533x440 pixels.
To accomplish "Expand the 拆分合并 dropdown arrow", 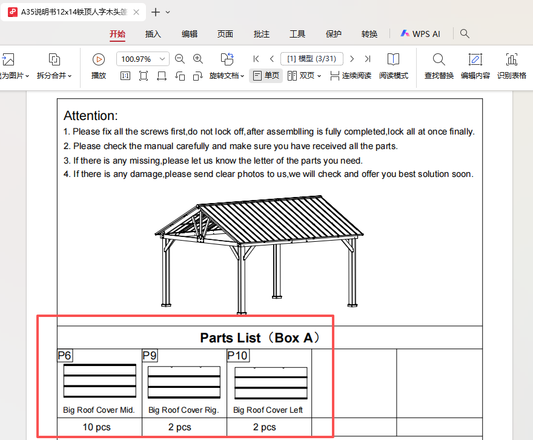I will (69, 76).
